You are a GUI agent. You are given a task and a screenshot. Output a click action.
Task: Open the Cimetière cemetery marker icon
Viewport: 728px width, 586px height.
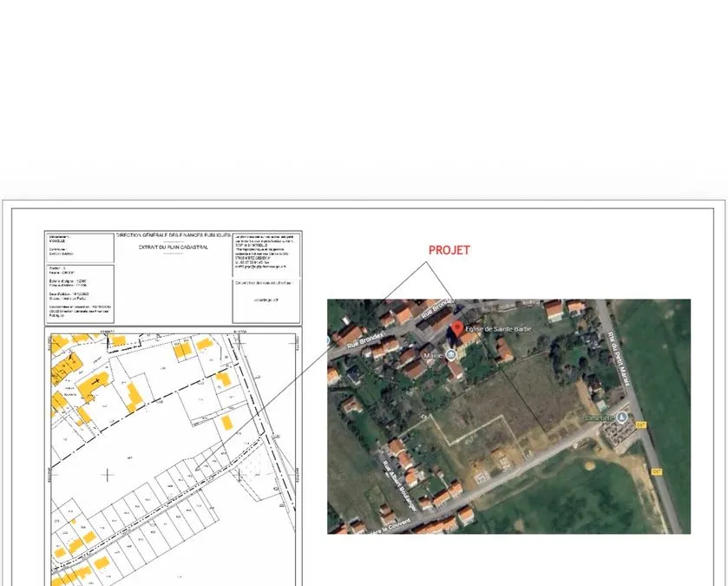(x=621, y=417)
